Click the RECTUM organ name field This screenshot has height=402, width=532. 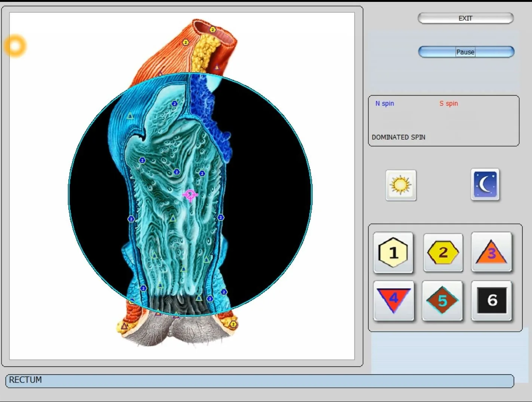[260, 381]
